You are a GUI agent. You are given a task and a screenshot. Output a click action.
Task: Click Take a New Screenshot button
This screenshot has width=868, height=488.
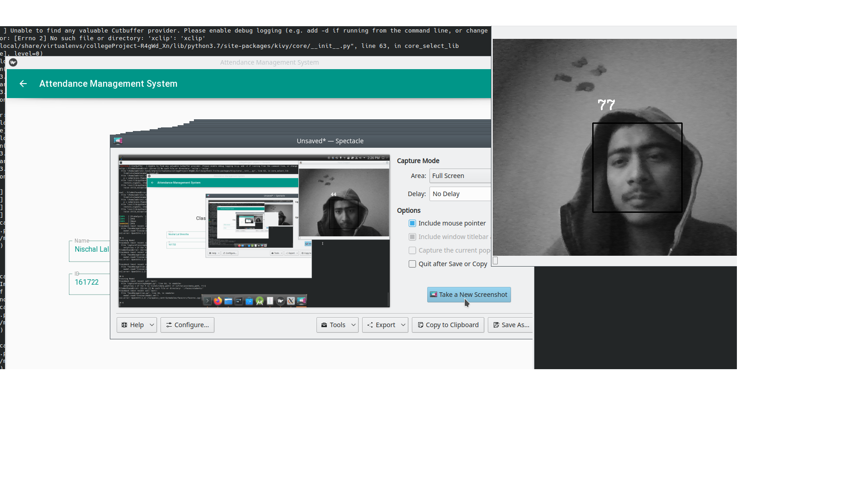(469, 295)
